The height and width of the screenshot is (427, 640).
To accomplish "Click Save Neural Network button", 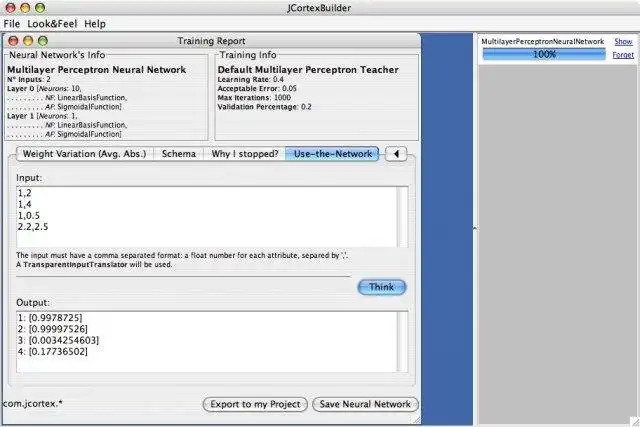I will click(365, 404).
